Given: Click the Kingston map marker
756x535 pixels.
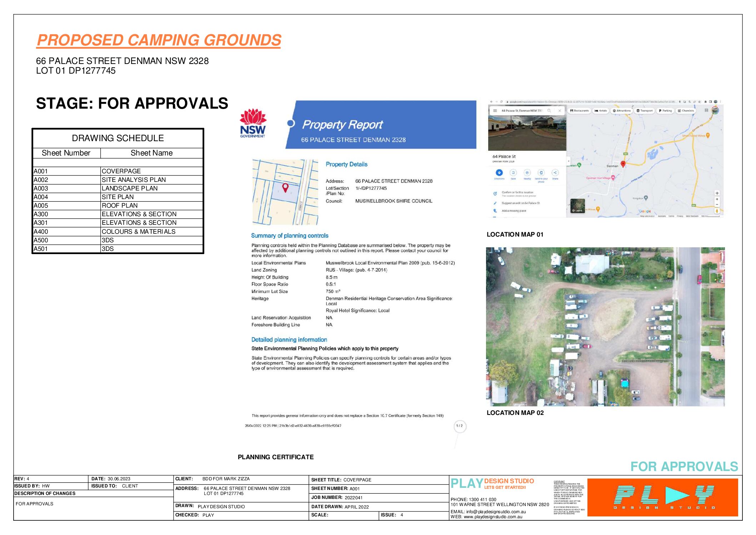Looking at the screenshot, I should tap(646, 198).
